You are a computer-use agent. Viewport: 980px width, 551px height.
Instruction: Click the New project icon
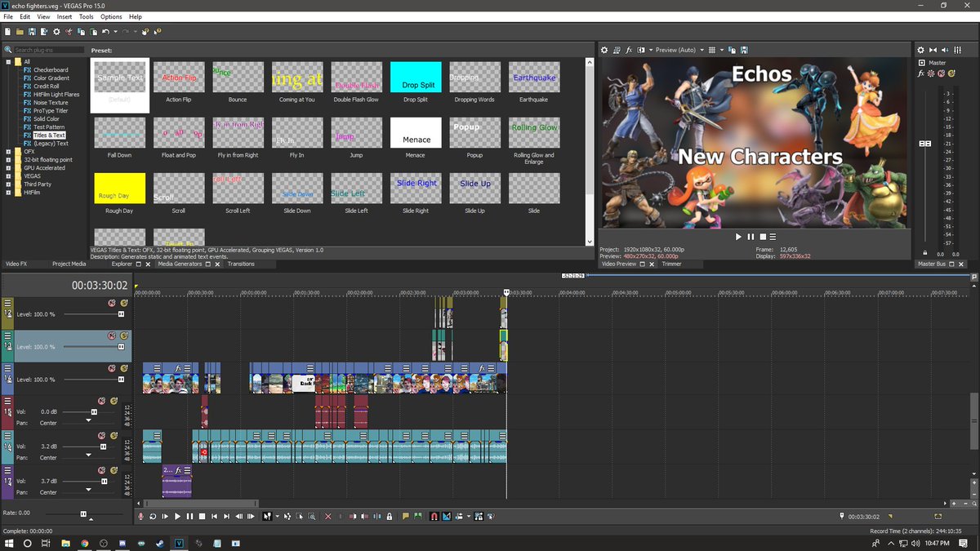click(x=7, y=32)
